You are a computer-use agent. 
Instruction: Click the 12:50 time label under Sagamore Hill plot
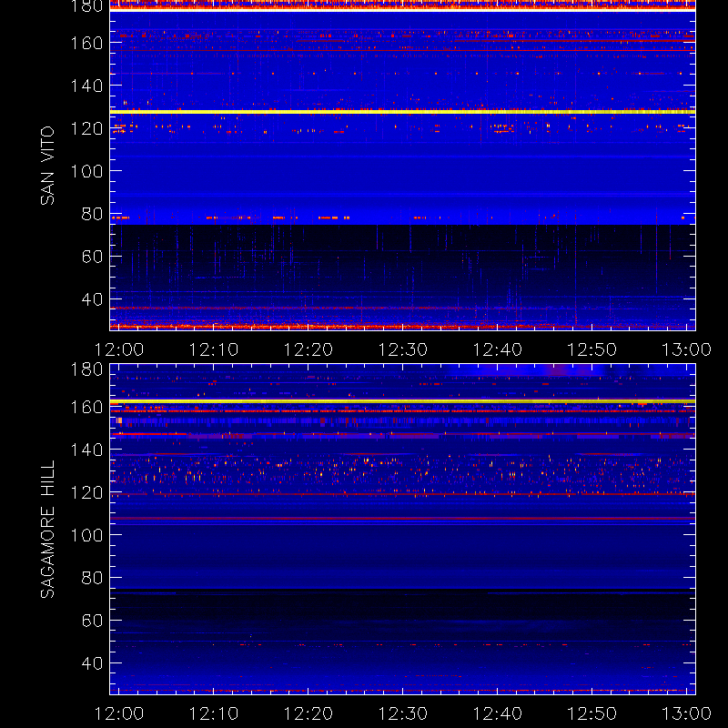pyautogui.click(x=592, y=713)
